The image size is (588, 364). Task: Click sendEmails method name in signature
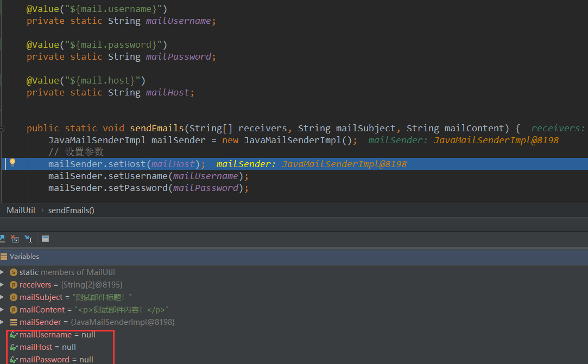click(157, 128)
